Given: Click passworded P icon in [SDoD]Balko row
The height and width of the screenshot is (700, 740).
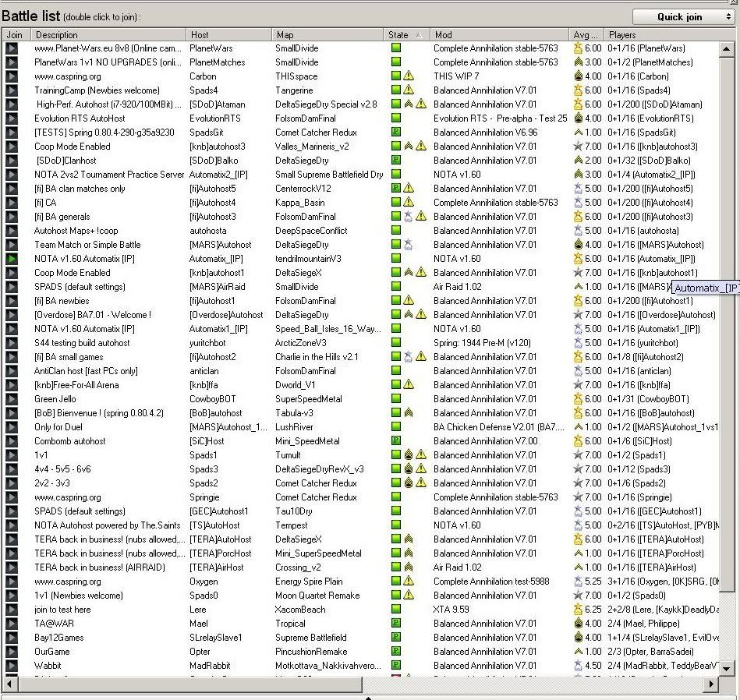Looking at the screenshot, I should 396,160.
